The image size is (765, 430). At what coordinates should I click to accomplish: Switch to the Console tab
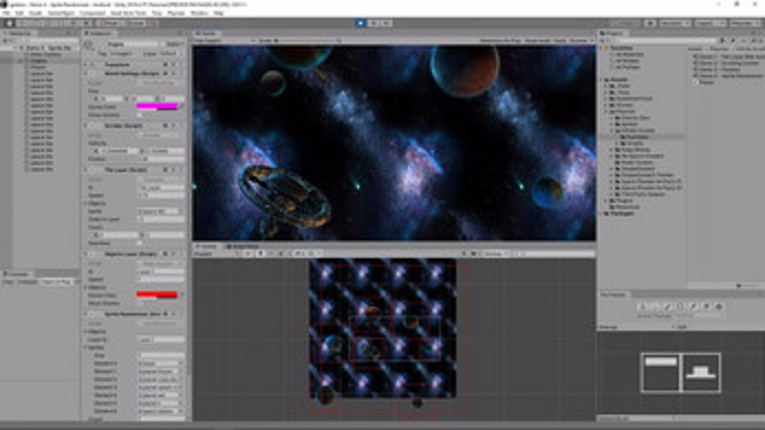click(18, 274)
